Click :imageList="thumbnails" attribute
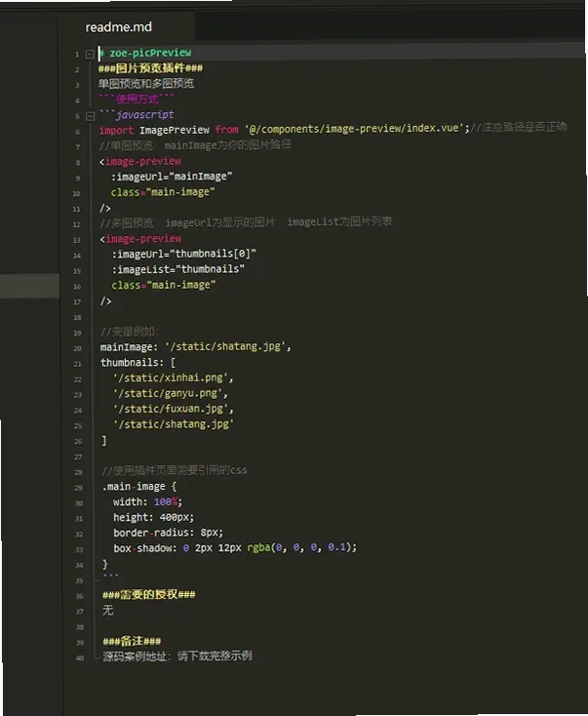Image resolution: width=588 pixels, height=716 pixels. click(x=178, y=269)
